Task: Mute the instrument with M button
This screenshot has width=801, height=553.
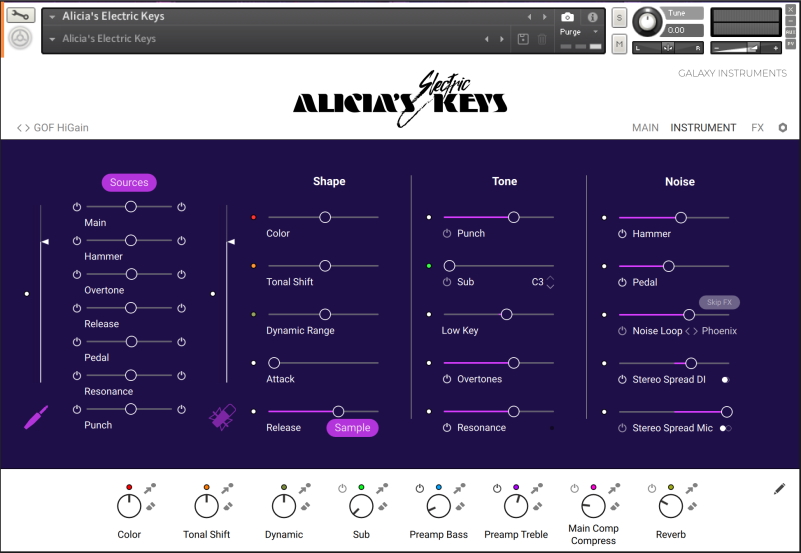Action: click(x=619, y=44)
